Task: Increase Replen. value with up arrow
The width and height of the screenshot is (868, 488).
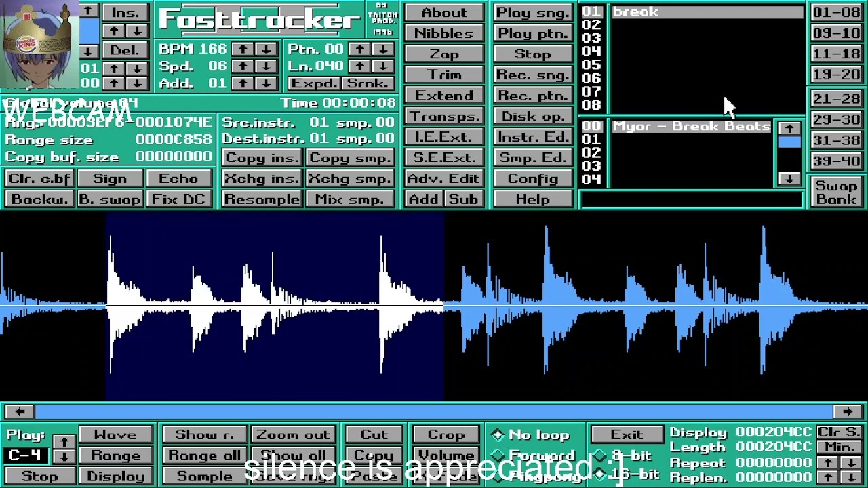Action: pyautogui.click(x=828, y=477)
